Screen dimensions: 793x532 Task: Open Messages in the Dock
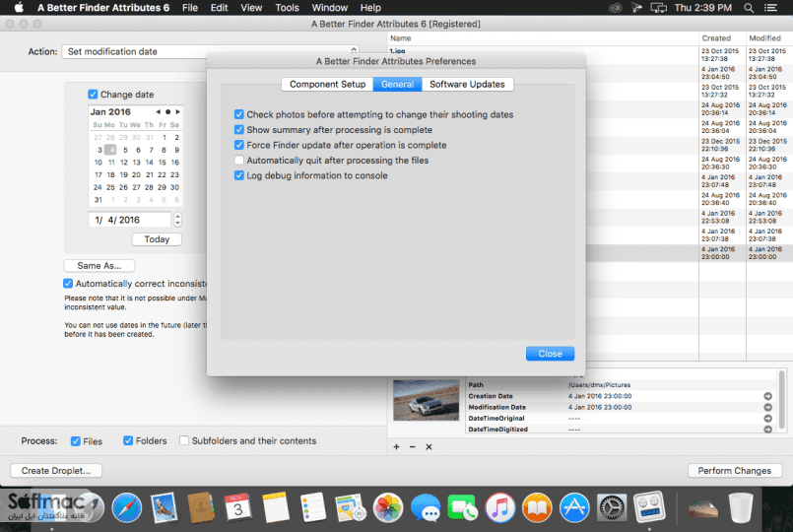pyautogui.click(x=426, y=507)
